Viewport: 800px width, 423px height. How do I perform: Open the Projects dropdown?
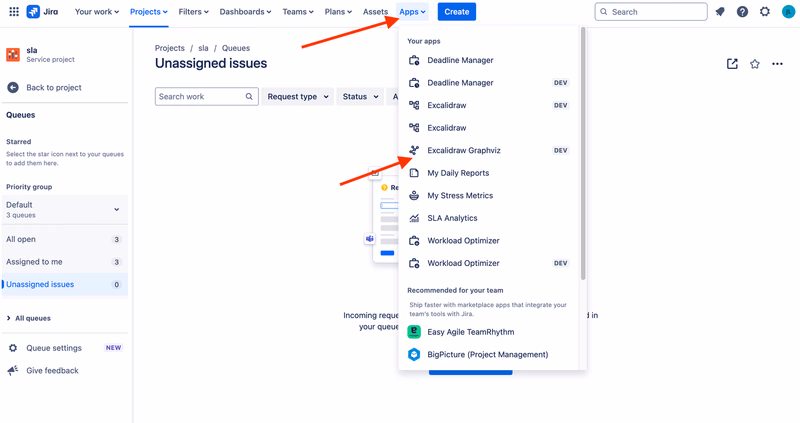click(x=148, y=12)
